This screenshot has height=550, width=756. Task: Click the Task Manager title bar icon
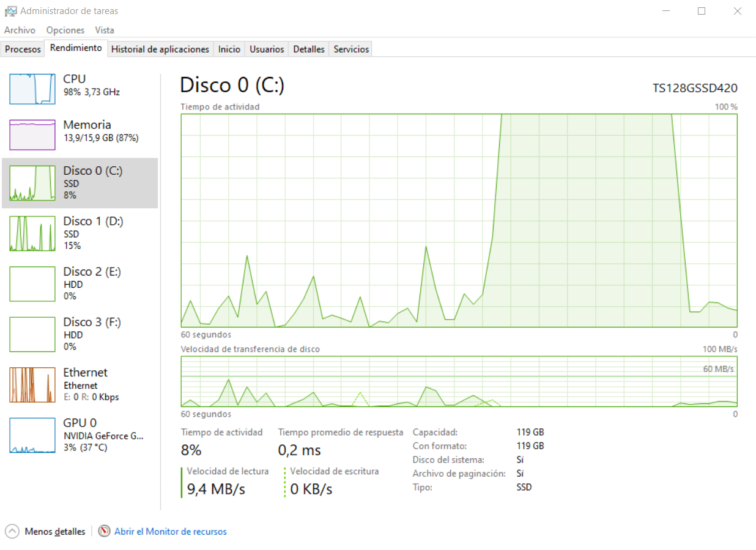click(x=9, y=10)
